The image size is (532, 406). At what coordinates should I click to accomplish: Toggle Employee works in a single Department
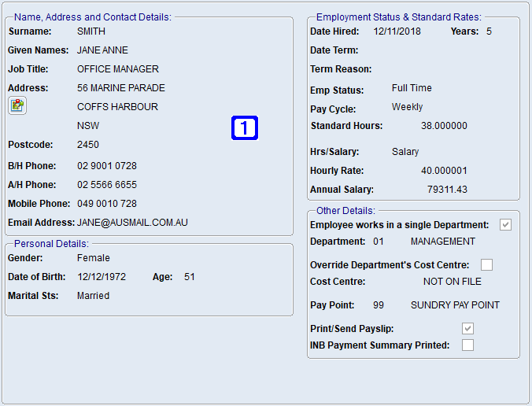click(x=505, y=225)
